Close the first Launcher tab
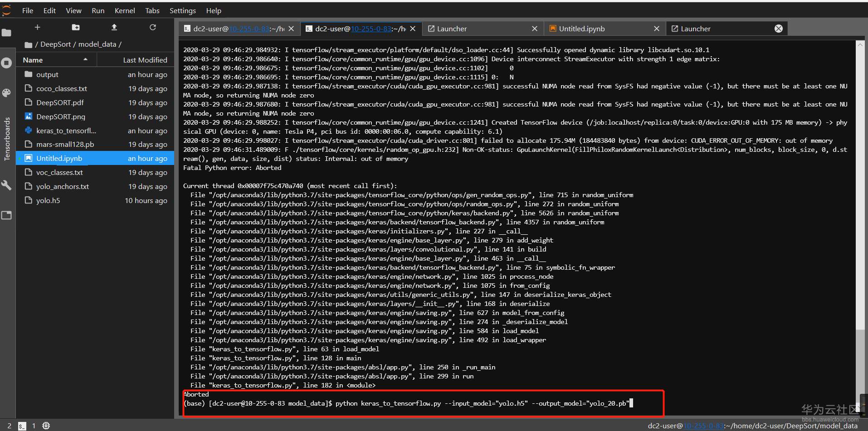868x431 pixels. [x=535, y=29]
